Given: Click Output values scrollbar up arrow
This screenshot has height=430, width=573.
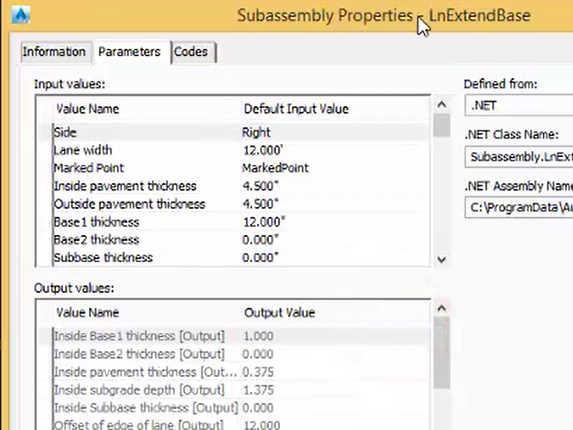Looking at the screenshot, I should coord(442,309).
